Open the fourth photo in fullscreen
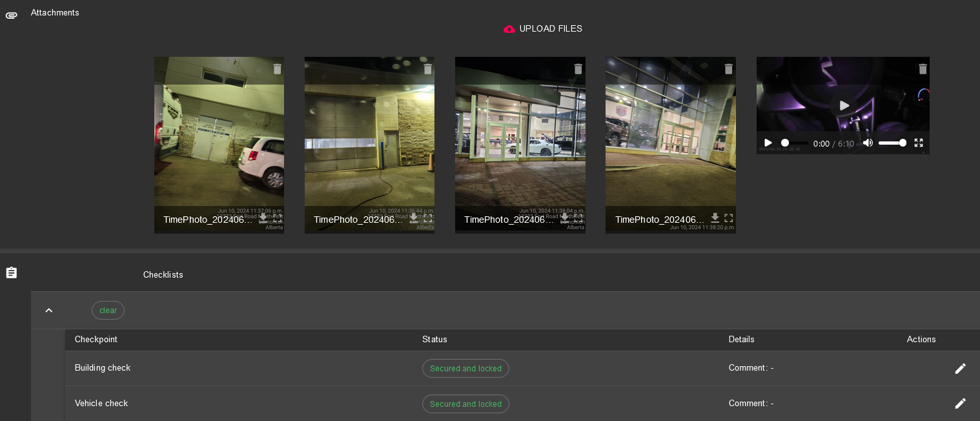Image resolution: width=980 pixels, height=421 pixels. tap(728, 218)
